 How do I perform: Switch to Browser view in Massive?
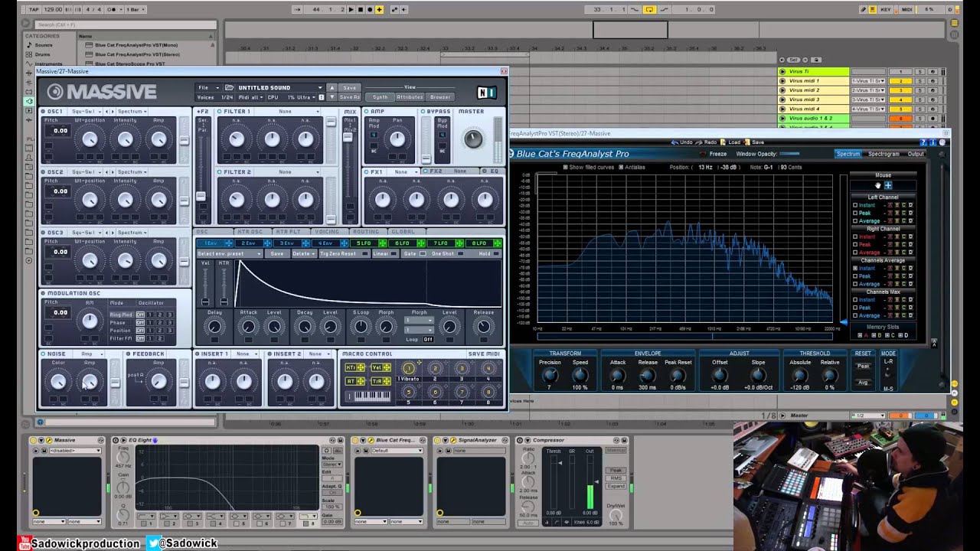(x=440, y=97)
